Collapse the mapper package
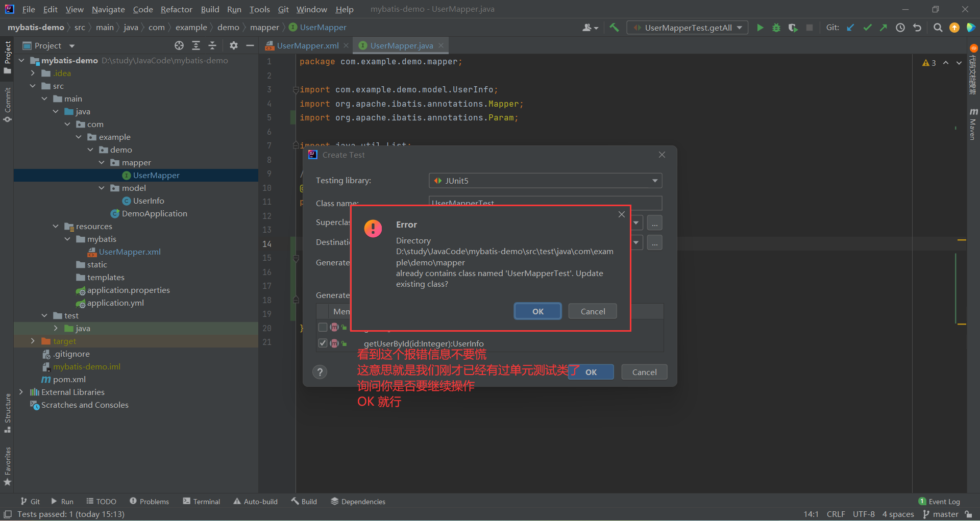 click(x=102, y=162)
